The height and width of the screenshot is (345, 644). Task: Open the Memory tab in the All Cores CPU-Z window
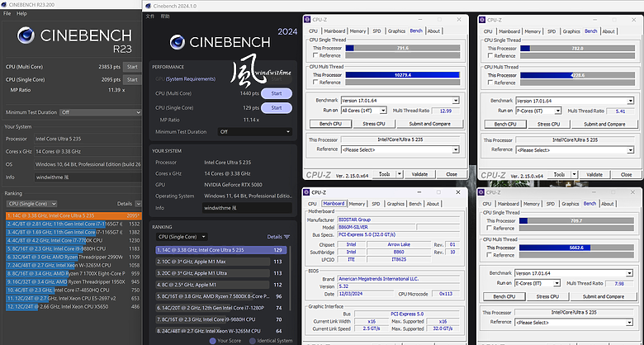[358, 31]
